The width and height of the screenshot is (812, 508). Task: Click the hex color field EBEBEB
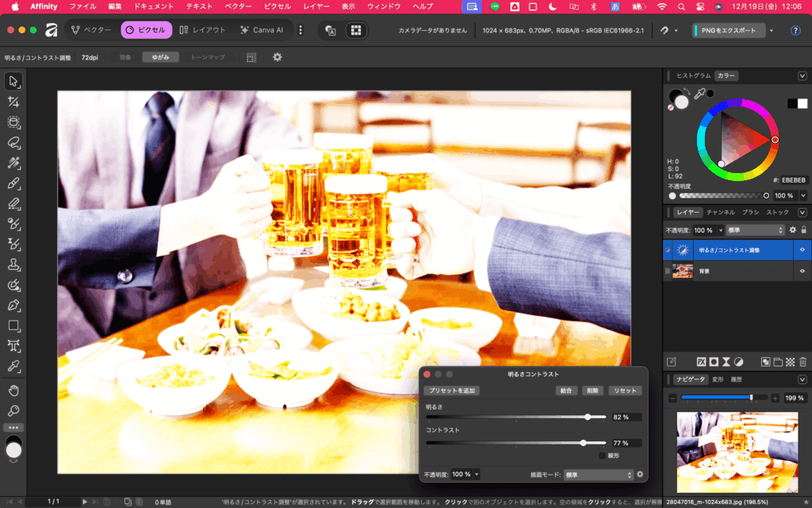pos(794,180)
